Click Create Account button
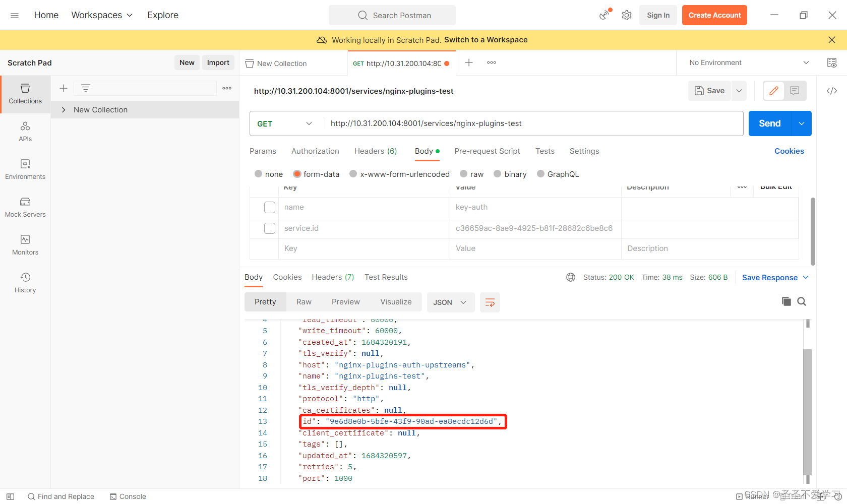Screen dimensions: 847x504 click(x=714, y=15)
